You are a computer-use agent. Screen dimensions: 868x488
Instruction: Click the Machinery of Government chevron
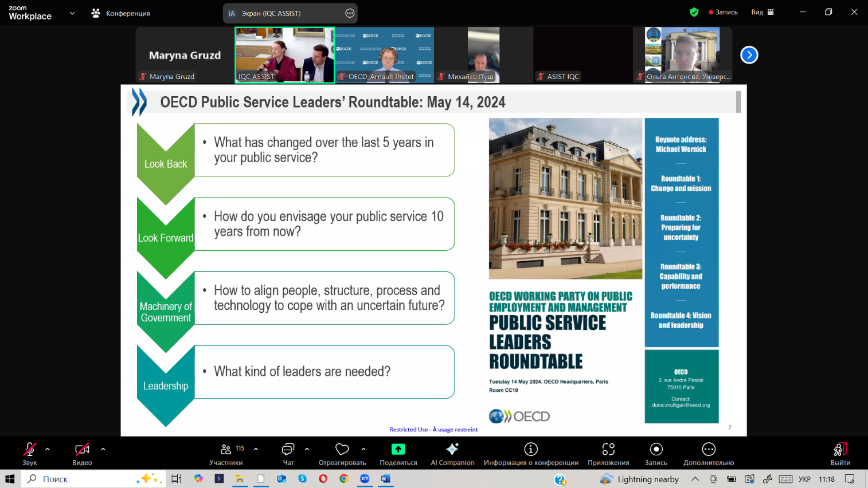pyautogui.click(x=166, y=312)
